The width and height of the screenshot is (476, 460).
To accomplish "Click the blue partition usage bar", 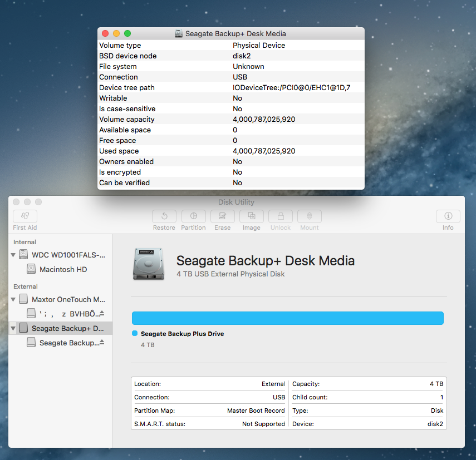I will [x=288, y=318].
